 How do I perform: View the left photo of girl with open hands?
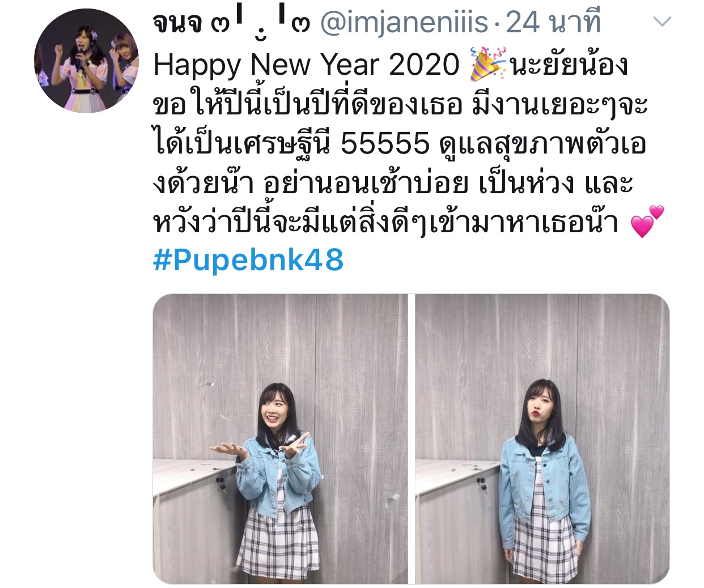280,438
